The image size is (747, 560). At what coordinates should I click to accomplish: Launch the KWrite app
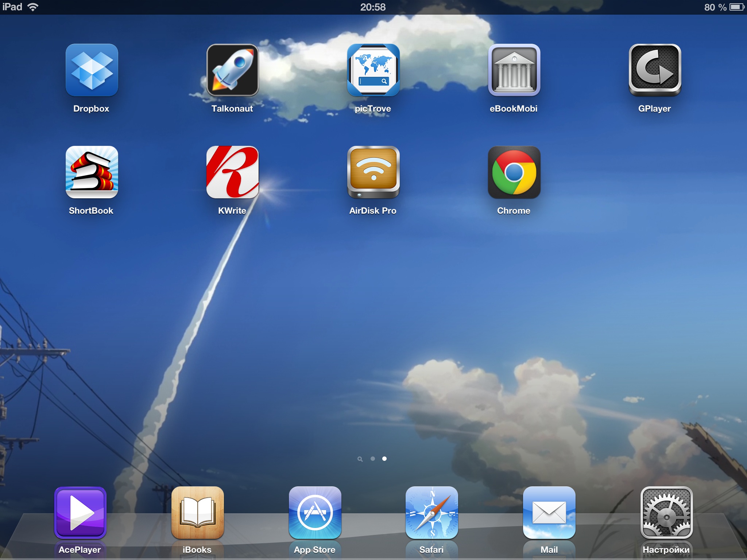[232, 172]
